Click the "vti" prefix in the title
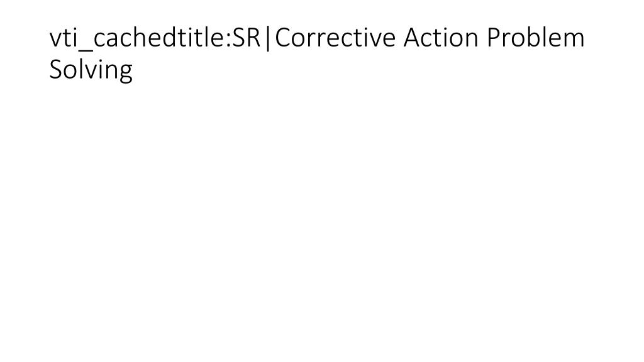 tap(63, 38)
